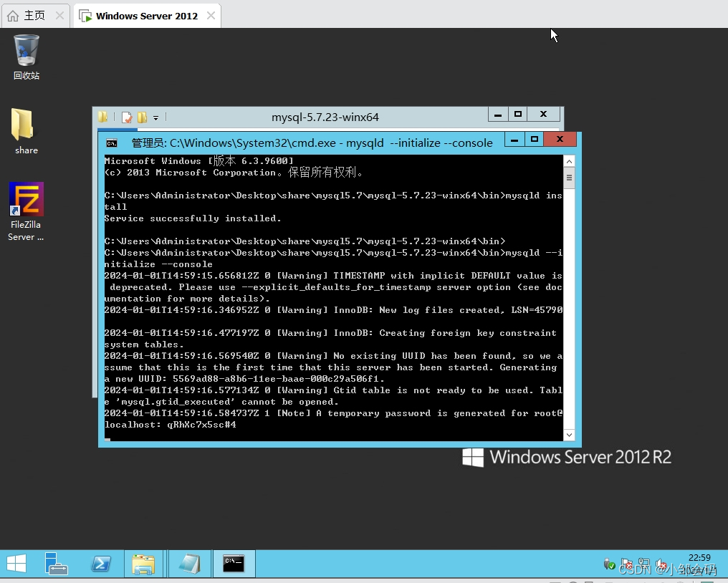Click the temporary password qRhXc7x5sc#4 text
Screen dimensions: 728x583
tap(201, 425)
